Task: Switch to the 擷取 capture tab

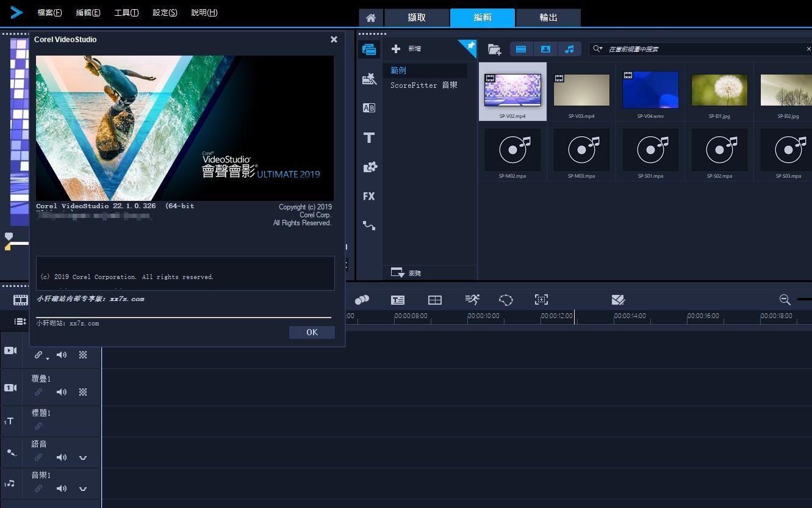Action: pos(417,18)
